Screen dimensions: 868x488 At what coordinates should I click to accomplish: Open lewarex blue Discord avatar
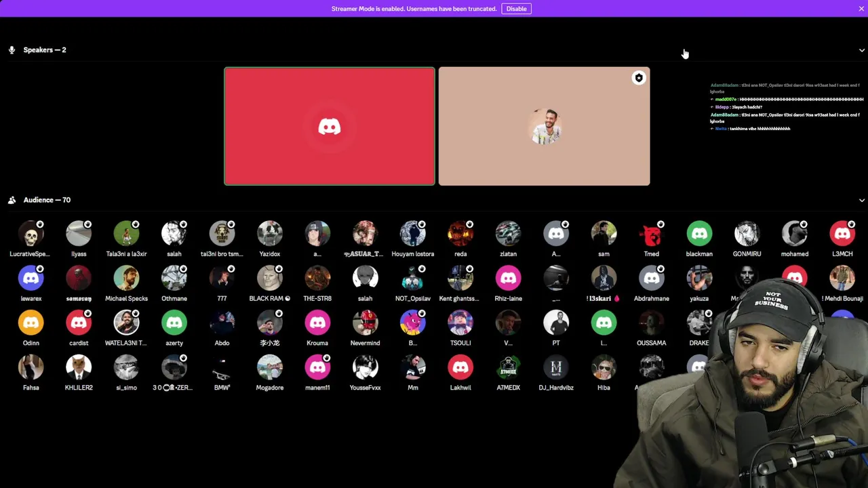point(31,279)
